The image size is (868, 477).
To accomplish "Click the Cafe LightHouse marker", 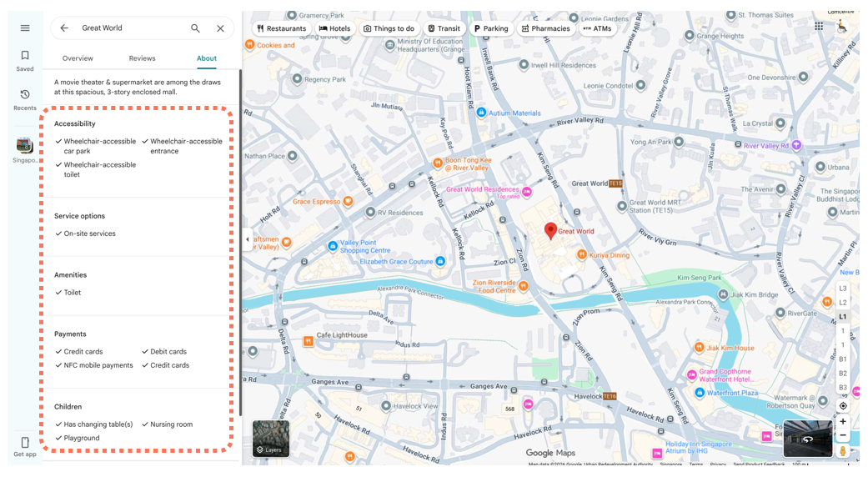I will pos(309,341).
